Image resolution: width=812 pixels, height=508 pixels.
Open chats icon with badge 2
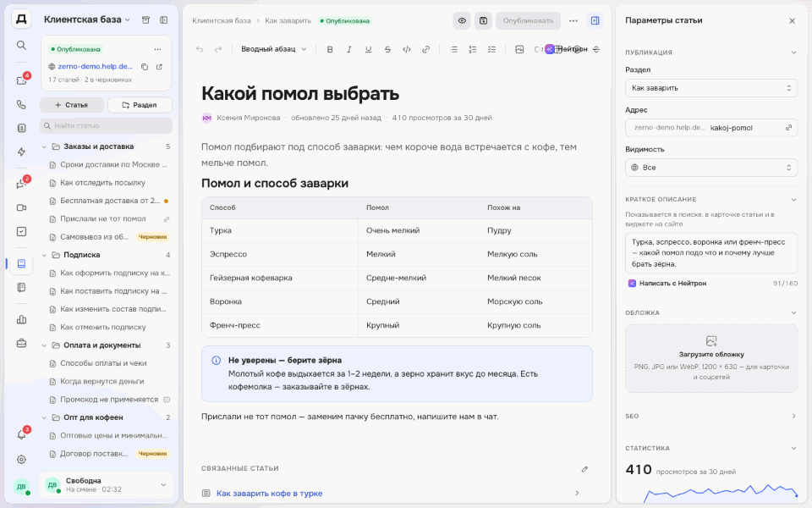[21, 184]
